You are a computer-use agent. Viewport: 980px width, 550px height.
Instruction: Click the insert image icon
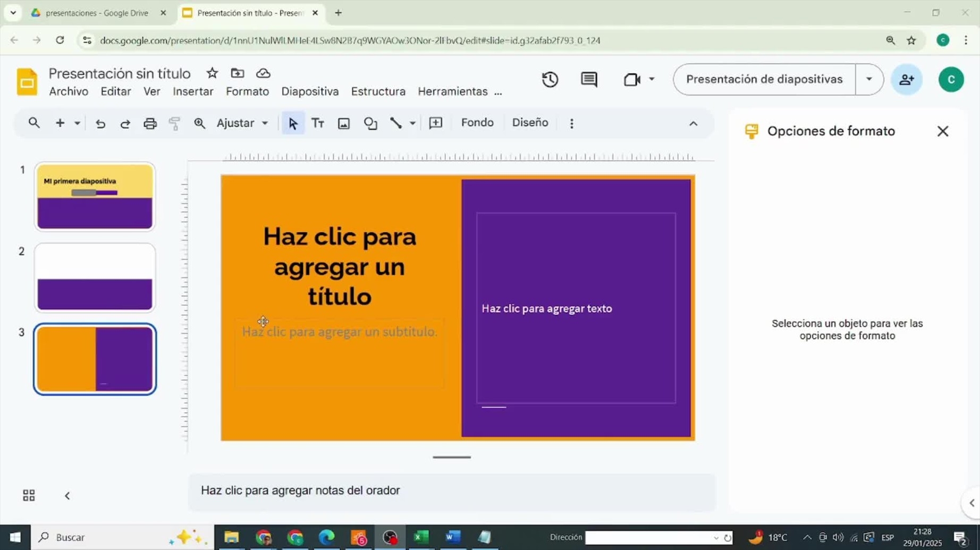click(x=344, y=123)
